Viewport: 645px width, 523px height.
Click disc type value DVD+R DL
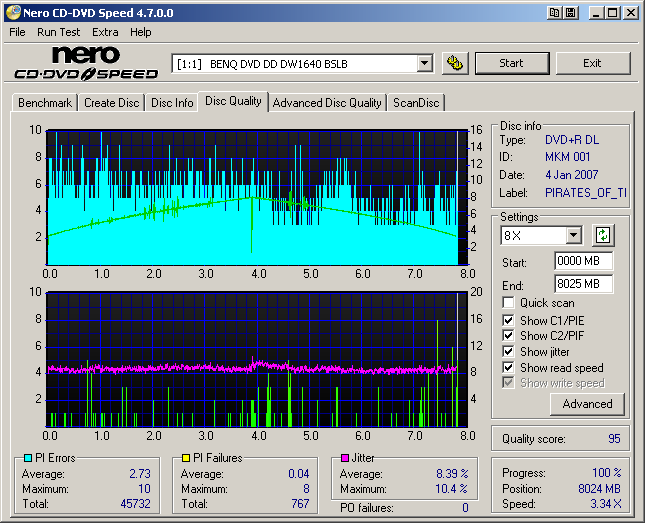572,140
